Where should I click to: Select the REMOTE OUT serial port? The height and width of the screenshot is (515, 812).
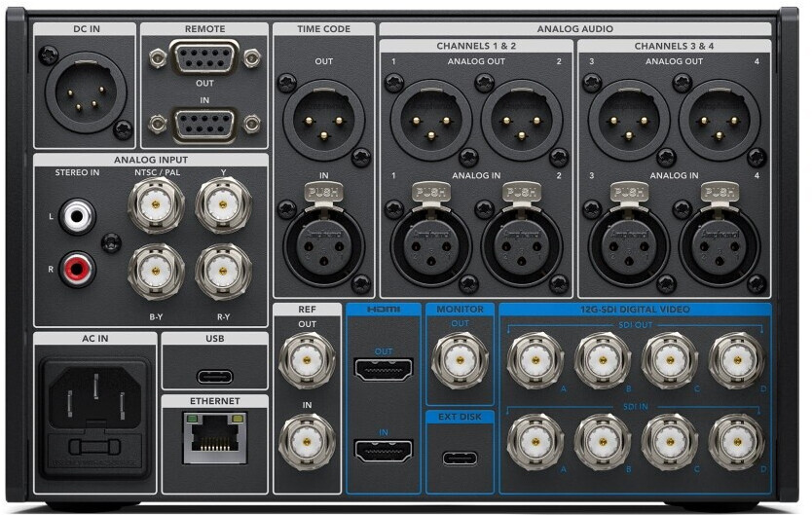point(204,59)
